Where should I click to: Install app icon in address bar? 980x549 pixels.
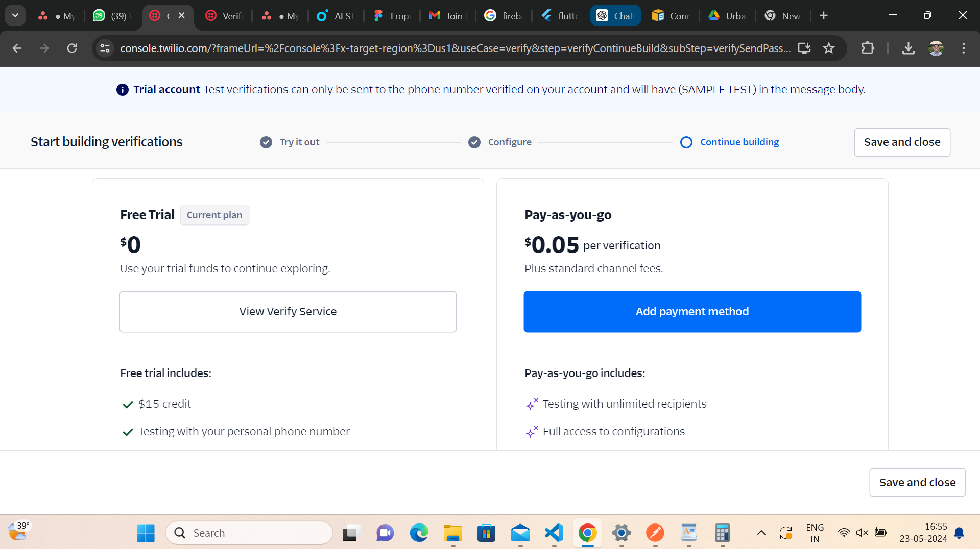pyautogui.click(x=804, y=48)
